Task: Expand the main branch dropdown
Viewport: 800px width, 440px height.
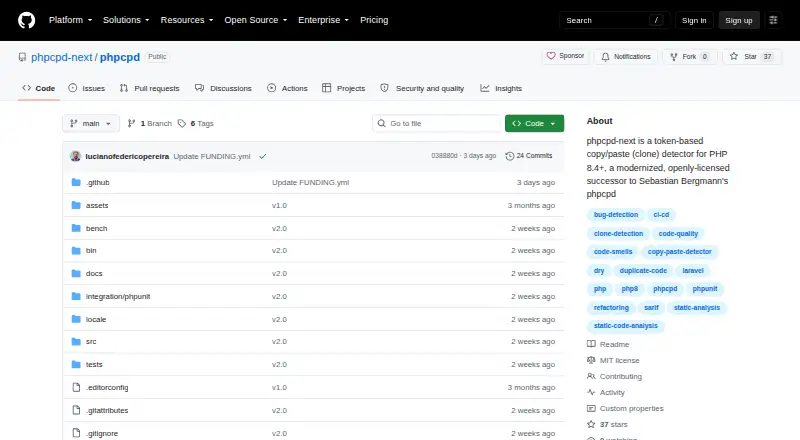Action: (x=90, y=124)
